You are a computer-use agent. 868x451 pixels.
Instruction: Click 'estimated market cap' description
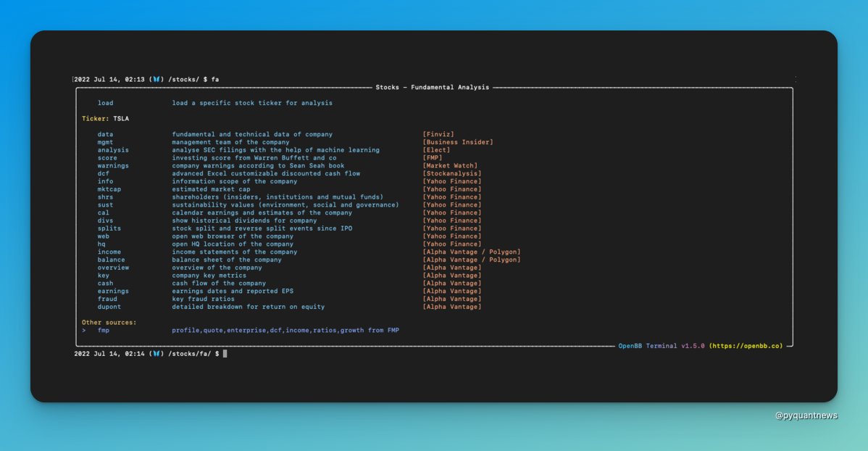click(211, 189)
